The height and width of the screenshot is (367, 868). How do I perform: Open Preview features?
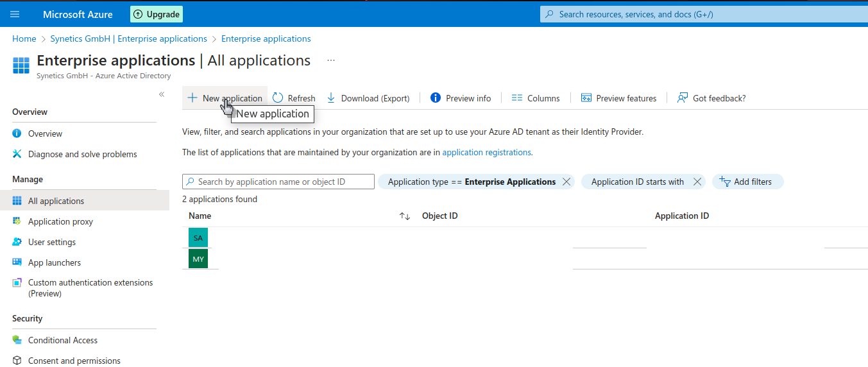click(618, 98)
